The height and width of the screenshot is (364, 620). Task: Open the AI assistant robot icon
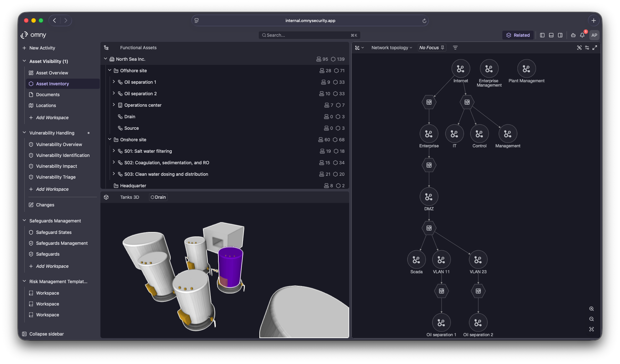pos(573,35)
